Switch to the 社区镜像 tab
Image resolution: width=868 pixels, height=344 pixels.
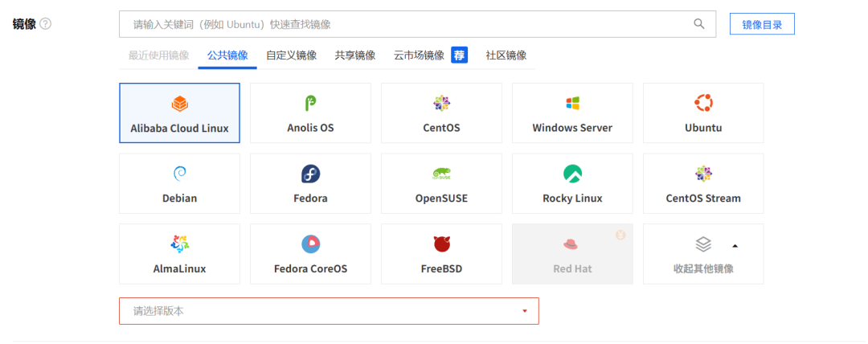pyautogui.click(x=506, y=55)
